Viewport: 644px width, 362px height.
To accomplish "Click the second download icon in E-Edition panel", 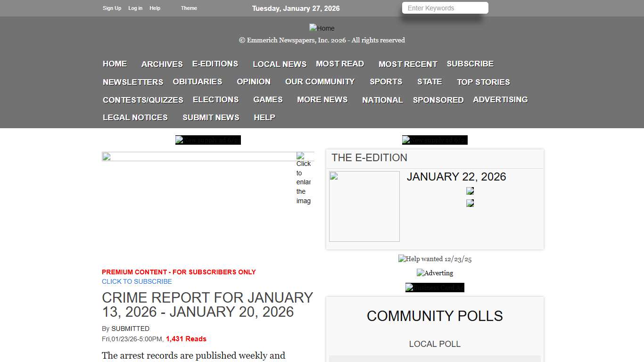I will point(470,203).
